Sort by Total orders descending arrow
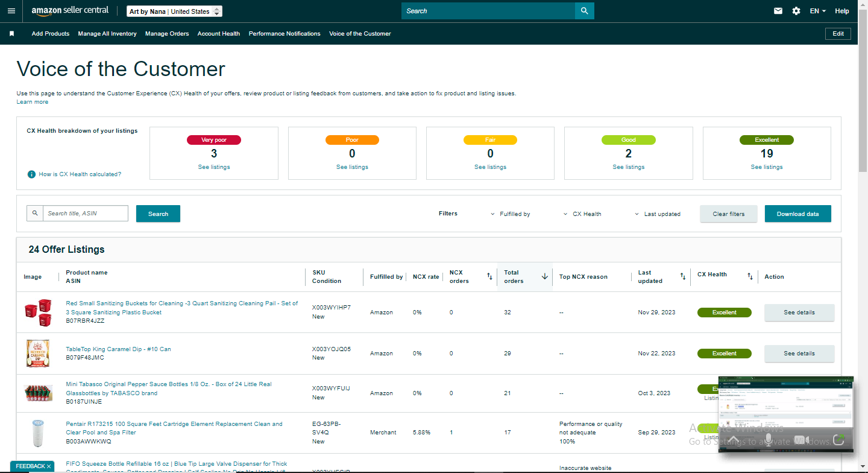The image size is (868, 473). pyautogui.click(x=545, y=276)
